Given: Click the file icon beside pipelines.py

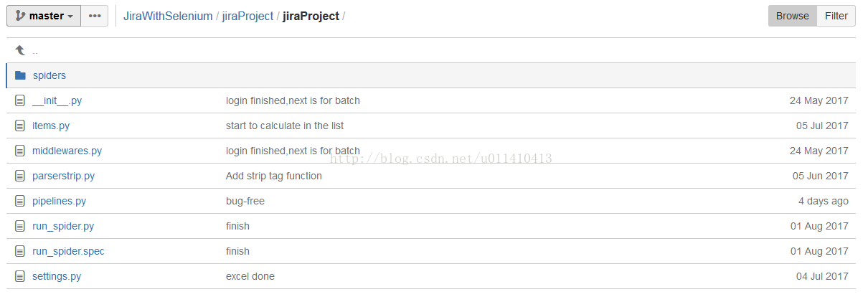Looking at the screenshot, I should tap(20, 201).
